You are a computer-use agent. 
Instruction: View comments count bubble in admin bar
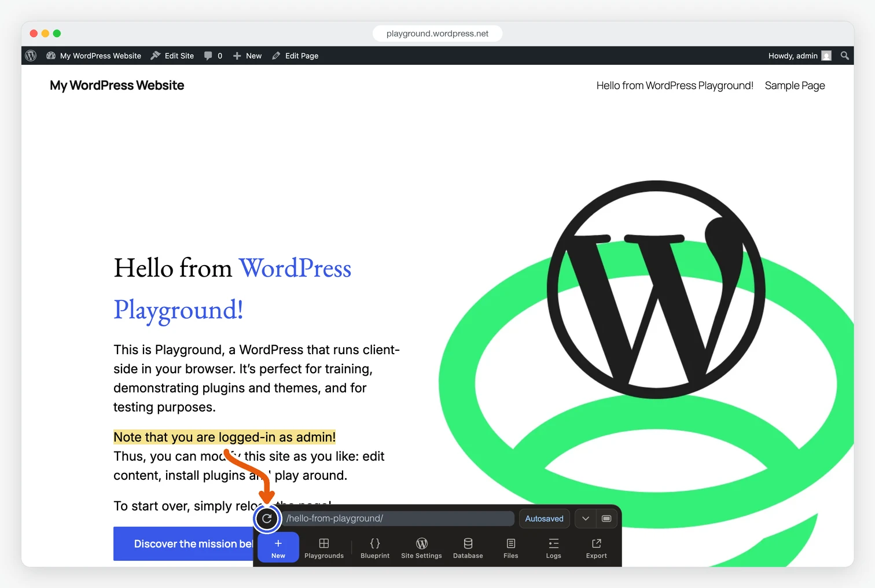coord(213,56)
